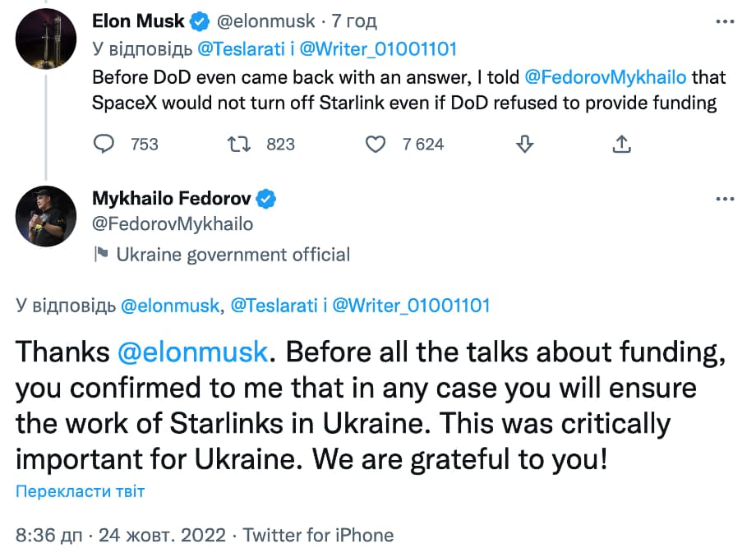The image size is (756, 557).
Task: Open more options menu on Elon Musk's tweet
Action: coord(724,21)
